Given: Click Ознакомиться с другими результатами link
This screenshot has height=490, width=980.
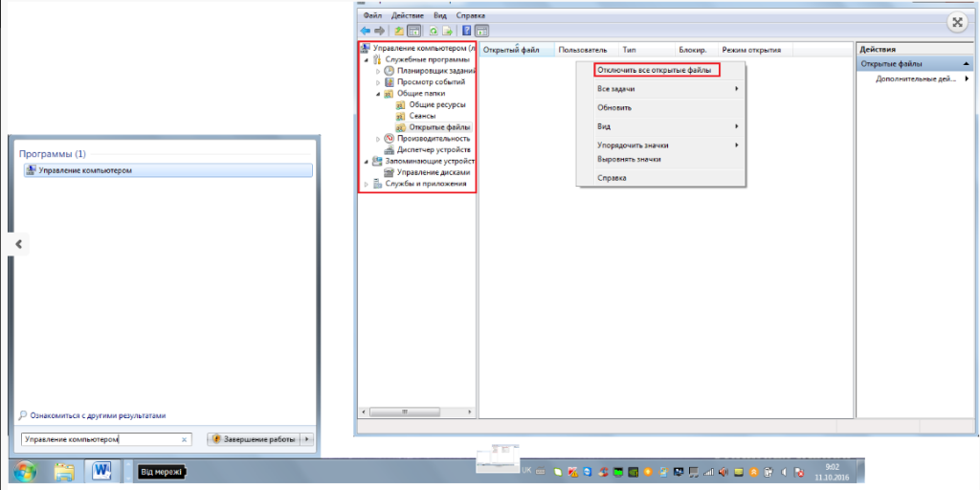Looking at the screenshot, I should click(99, 415).
